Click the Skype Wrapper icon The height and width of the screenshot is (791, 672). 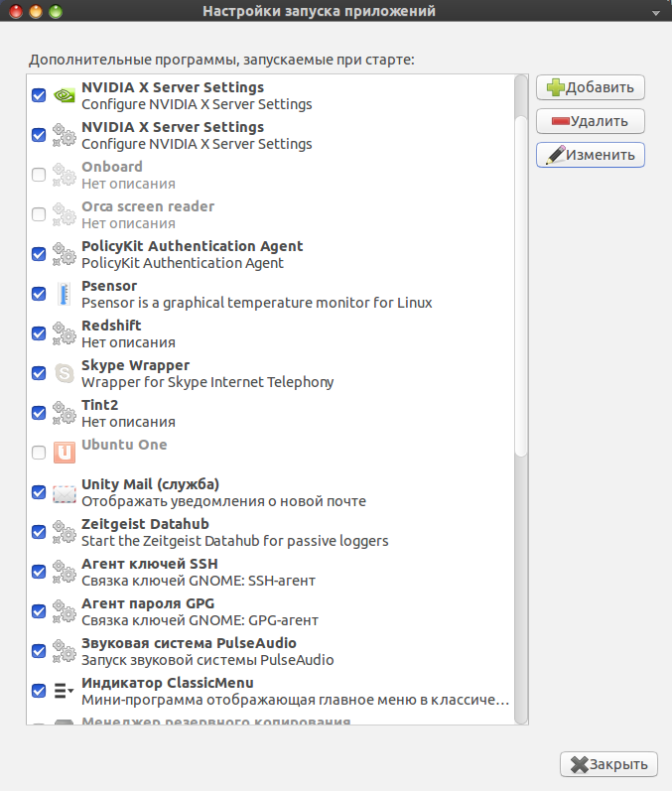click(65, 373)
